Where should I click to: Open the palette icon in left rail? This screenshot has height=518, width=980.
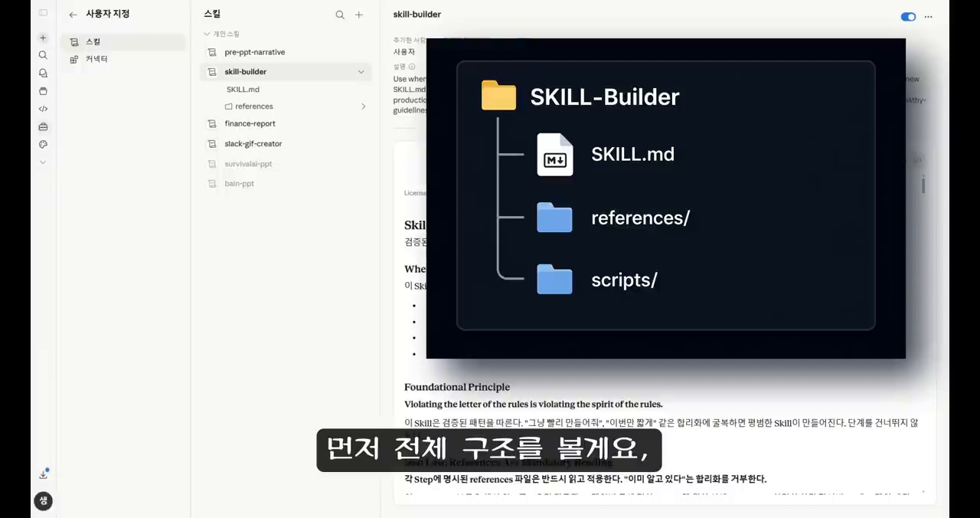click(43, 144)
